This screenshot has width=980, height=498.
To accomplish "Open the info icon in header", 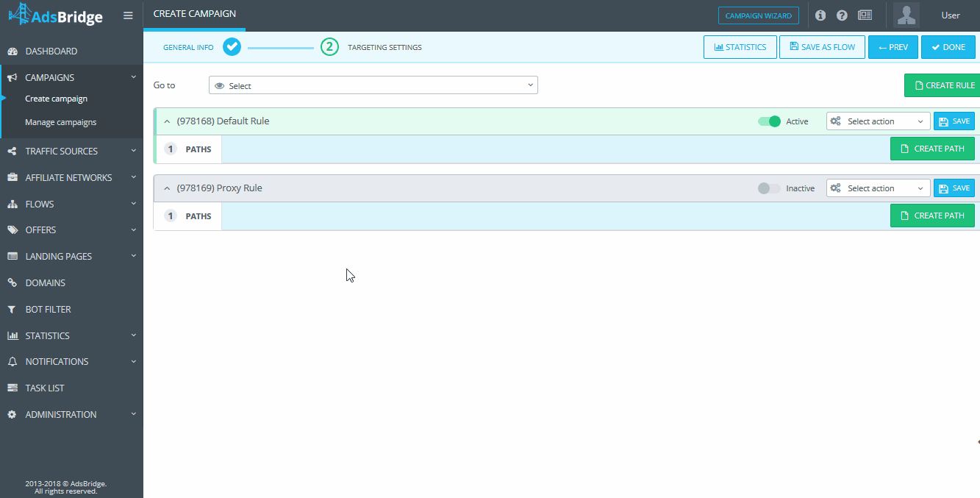I will pyautogui.click(x=820, y=15).
